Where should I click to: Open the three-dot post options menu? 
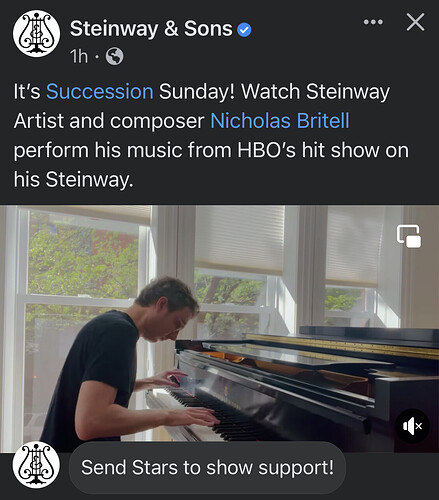pos(373,22)
